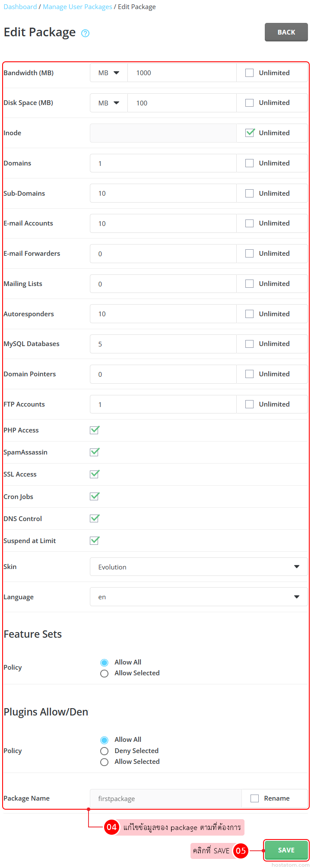Click the help icon beside Edit Package
This screenshot has height=868, width=311.
86,33
